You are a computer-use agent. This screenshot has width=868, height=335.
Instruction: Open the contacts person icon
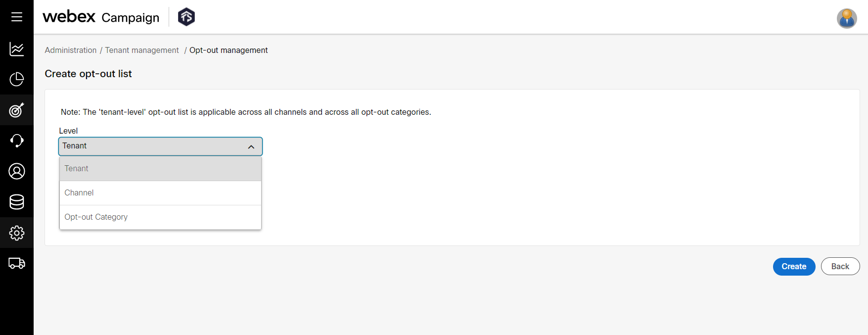(16, 171)
